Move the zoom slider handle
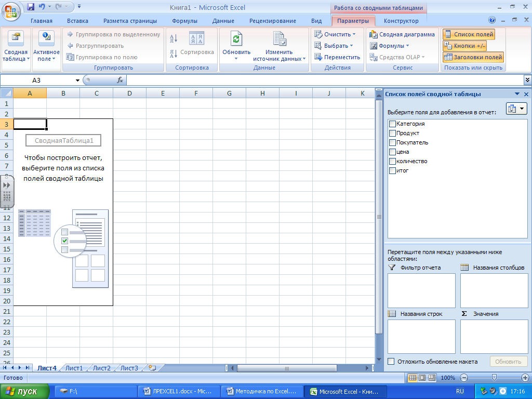The image size is (532, 399). pyautogui.click(x=494, y=377)
